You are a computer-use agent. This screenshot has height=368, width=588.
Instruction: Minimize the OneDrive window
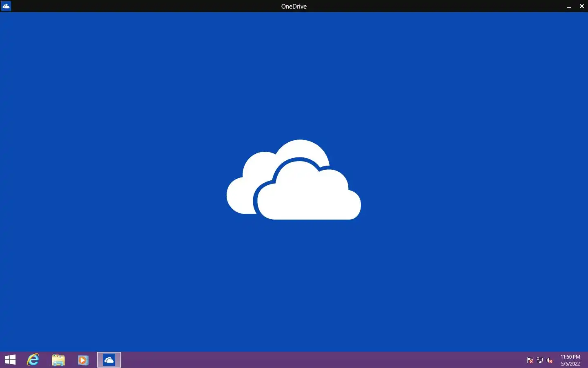tap(569, 7)
